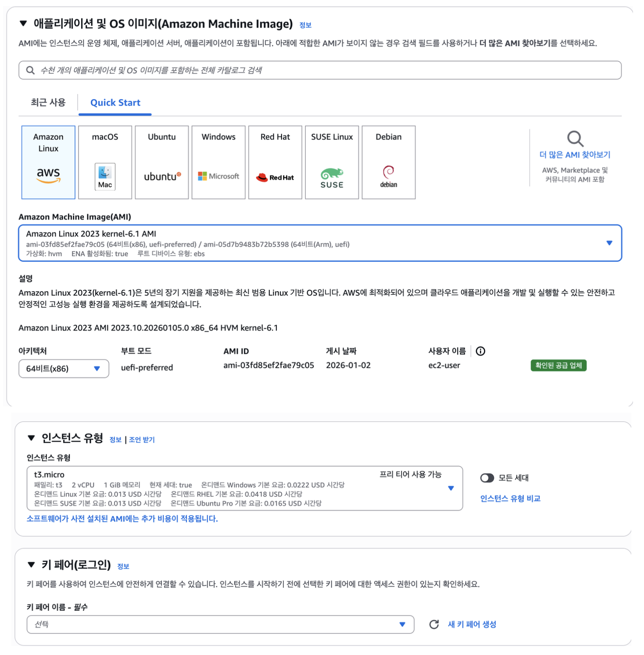Screen dimensions: 644x655
Task: Switch to the 최근 사용 tab
Action: click(48, 103)
